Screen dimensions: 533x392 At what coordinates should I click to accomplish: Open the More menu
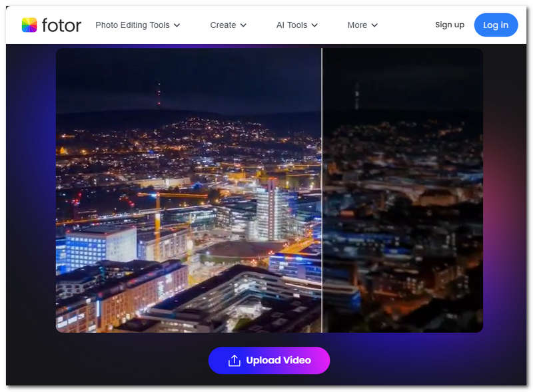(357, 25)
